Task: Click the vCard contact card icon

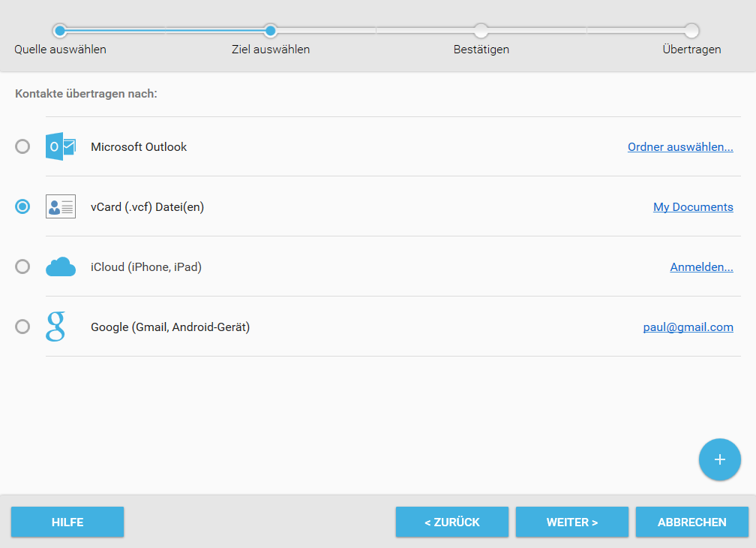Action: click(x=61, y=206)
